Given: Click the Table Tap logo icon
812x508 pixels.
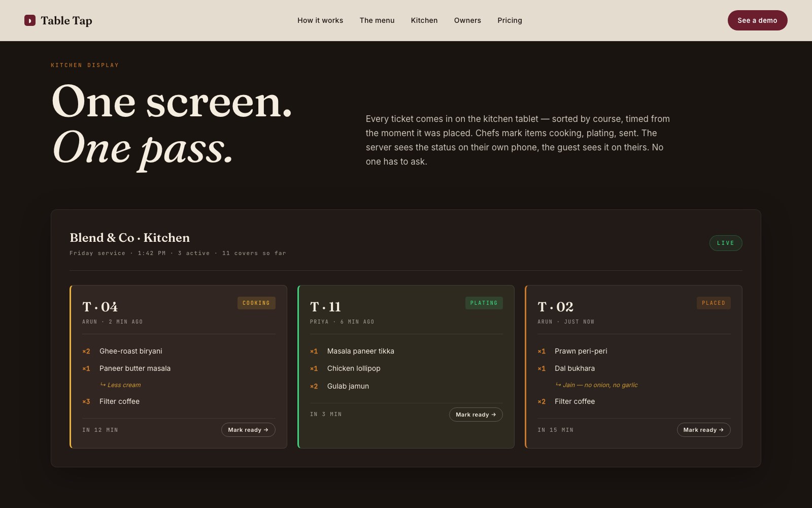Looking at the screenshot, I should (x=30, y=20).
